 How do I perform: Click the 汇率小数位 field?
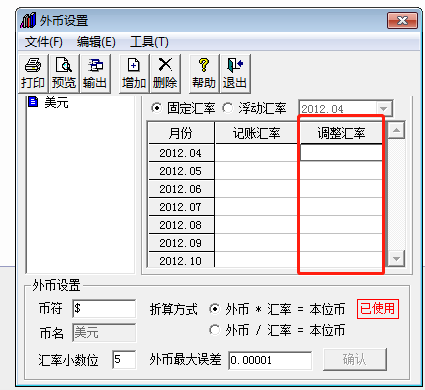(124, 359)
